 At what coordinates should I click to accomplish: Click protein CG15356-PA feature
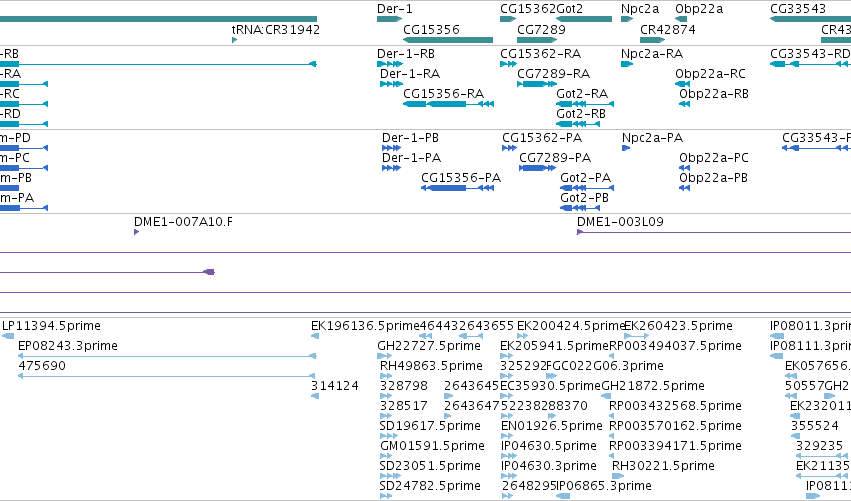point(458,188)
